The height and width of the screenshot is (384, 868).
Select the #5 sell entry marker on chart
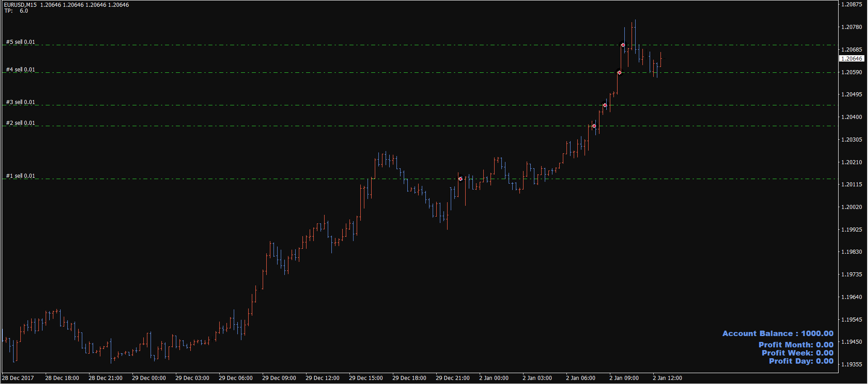623,45
